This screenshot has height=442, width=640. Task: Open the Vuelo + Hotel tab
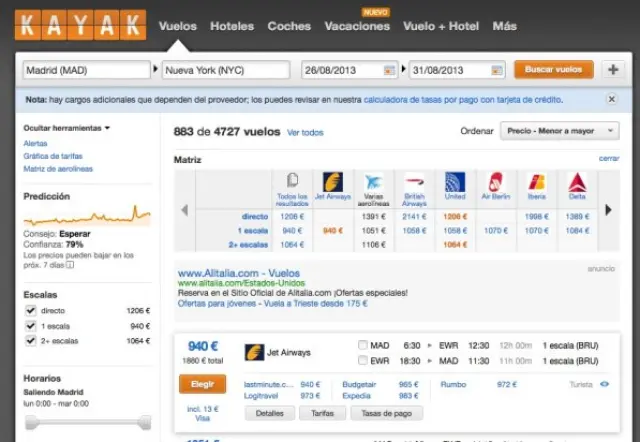(441, 26)
